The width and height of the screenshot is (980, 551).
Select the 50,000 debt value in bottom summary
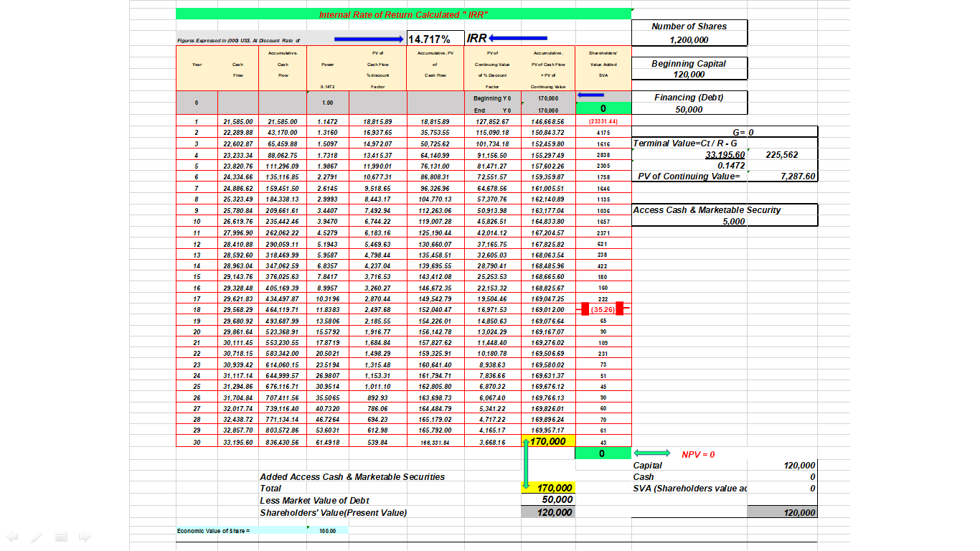coord(557,500)
